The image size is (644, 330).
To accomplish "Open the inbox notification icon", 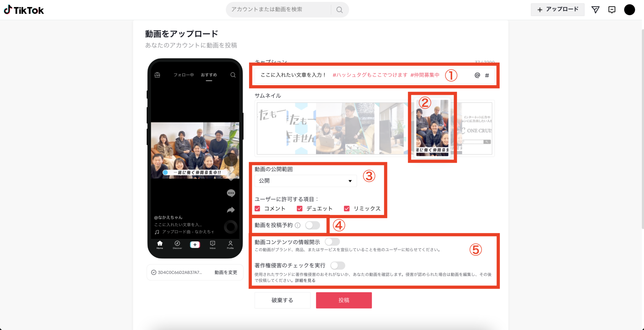I will coord(612,10).
